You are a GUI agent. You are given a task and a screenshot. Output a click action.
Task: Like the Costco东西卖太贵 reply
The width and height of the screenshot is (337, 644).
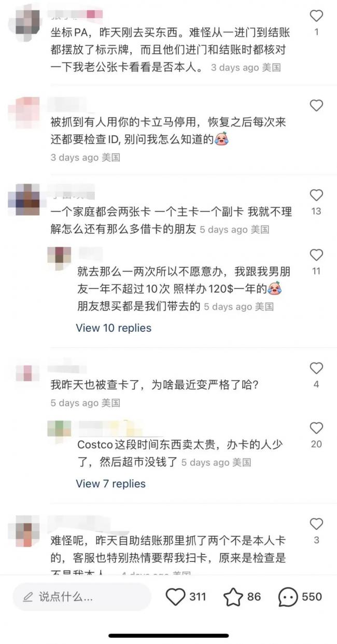point(316,428)
